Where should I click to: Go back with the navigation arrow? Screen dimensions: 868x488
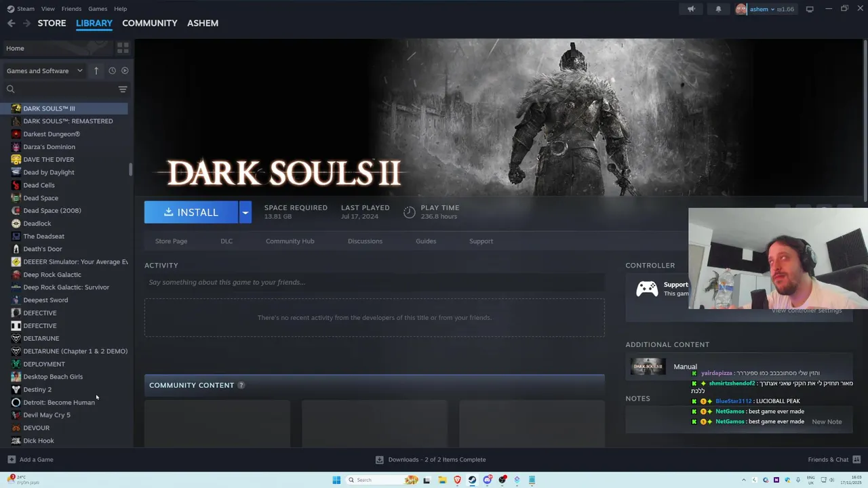click(x=11, y=23)
